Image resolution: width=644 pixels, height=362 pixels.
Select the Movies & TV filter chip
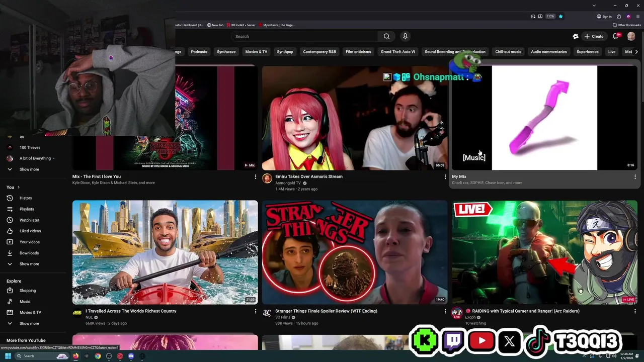[x=256, y=51]
